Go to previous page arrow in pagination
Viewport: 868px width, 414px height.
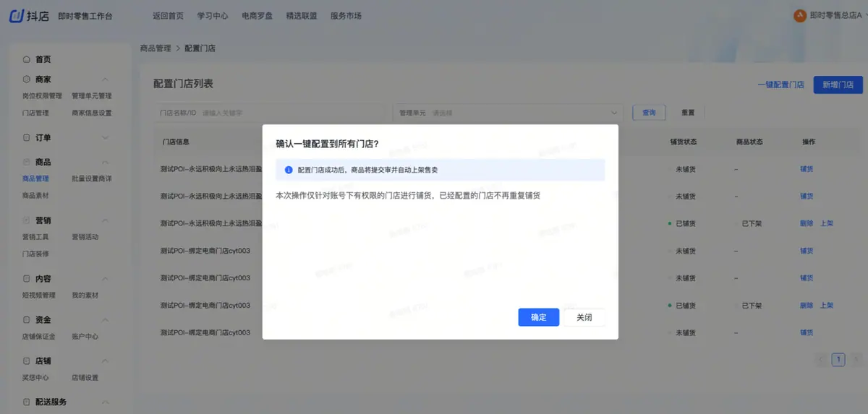tap(821, 359)
